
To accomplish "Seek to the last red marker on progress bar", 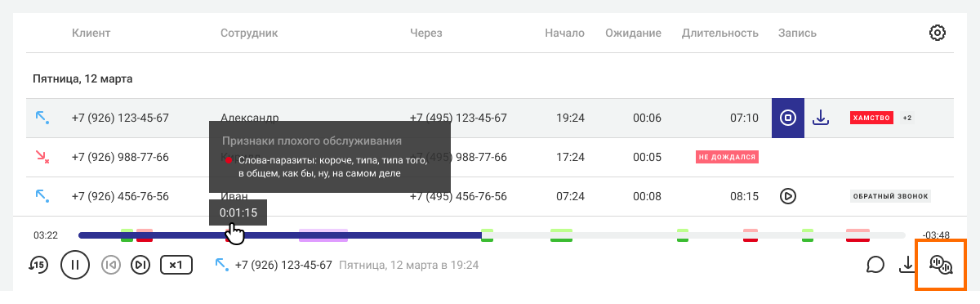I will tap(857, 235).
